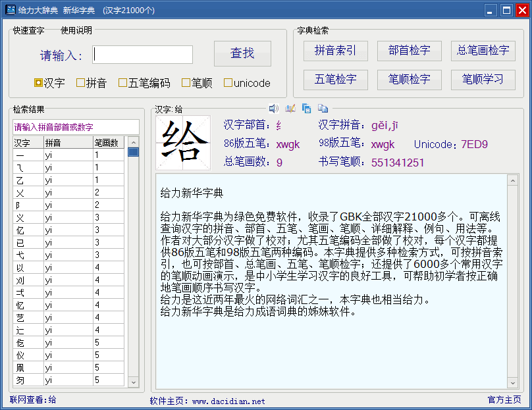Screen dimensions: 532x410
Task: Open 拼音索引 lookup
Action: point(336,51)
